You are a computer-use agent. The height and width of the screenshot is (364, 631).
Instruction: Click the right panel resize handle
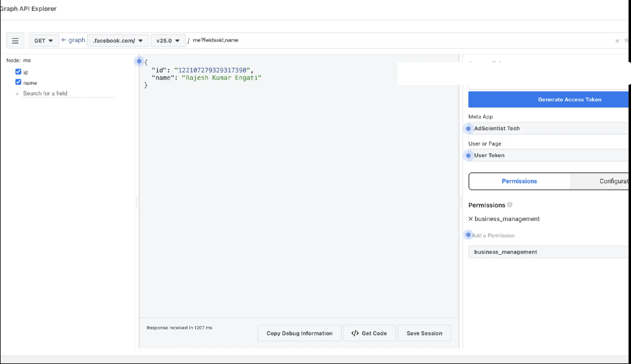click(461, 202)
